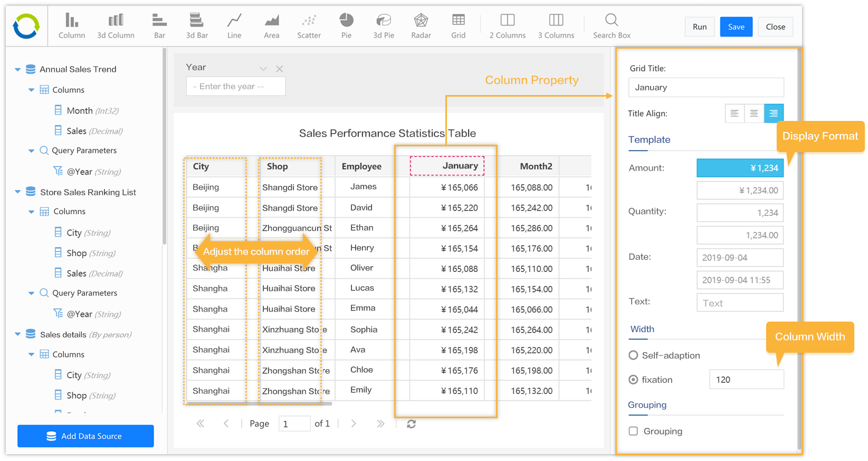This screenshot has height=461, width=868.
Task: Click the app logo icon
Action: 26,26
